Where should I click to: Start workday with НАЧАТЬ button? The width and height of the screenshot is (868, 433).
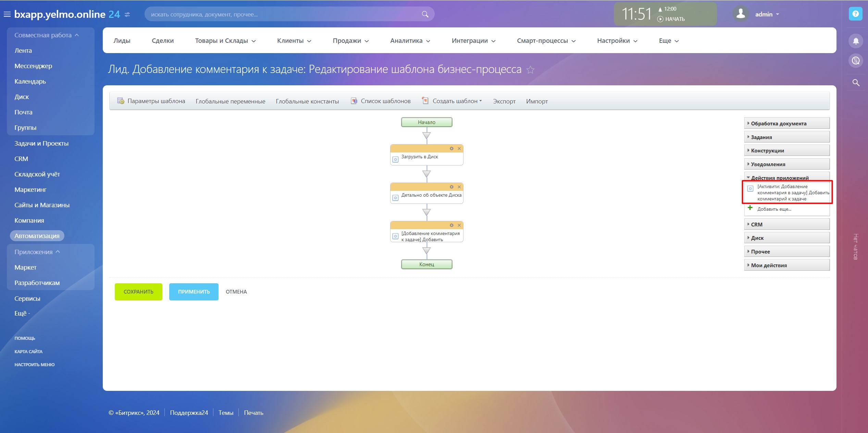pyautogui.click(x=671, y=19)
